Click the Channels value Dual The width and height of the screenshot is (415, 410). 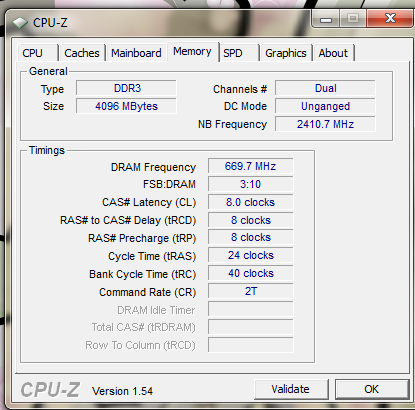click(x=325, y=88)
